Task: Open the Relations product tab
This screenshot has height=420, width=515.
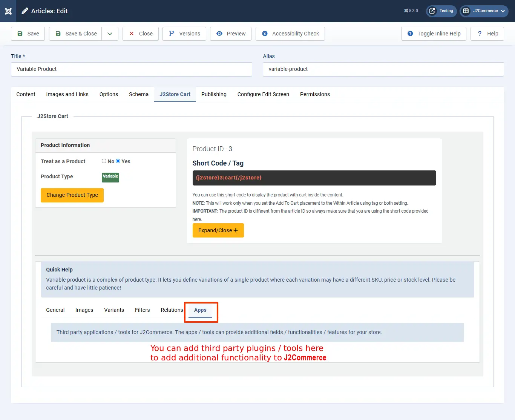Action: tap(172, 310)
